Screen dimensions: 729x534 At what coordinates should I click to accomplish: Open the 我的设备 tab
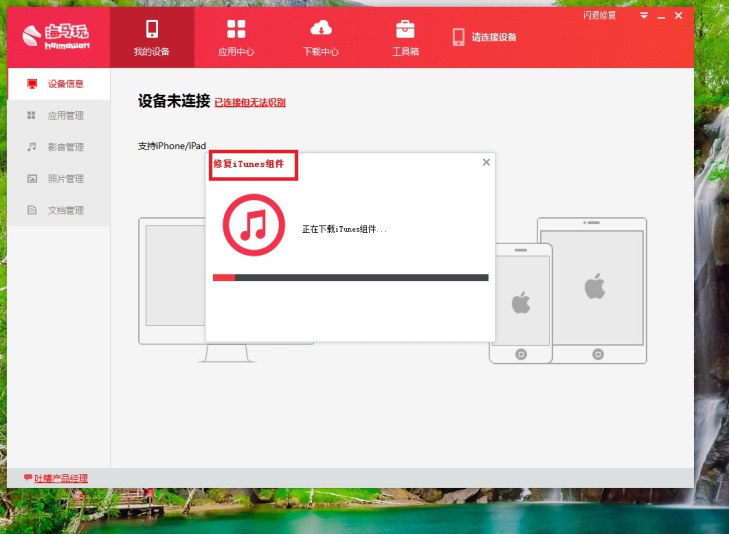(x=152, y=38)
